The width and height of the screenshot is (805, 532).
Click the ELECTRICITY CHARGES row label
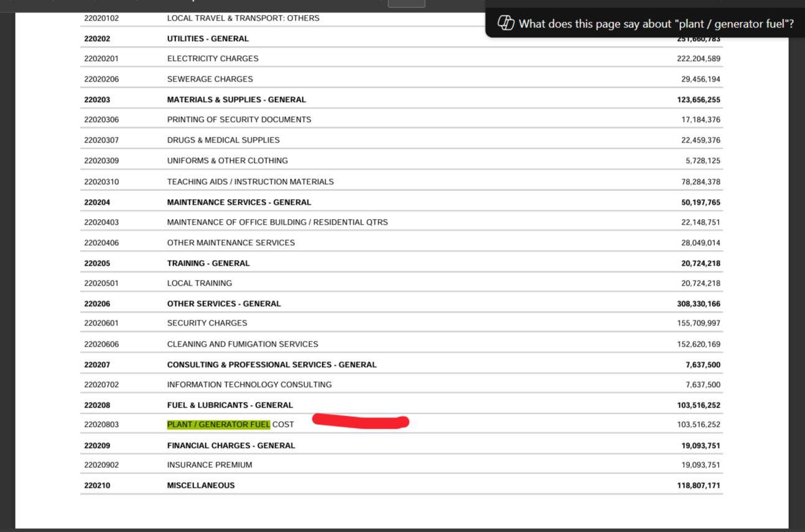213,58
